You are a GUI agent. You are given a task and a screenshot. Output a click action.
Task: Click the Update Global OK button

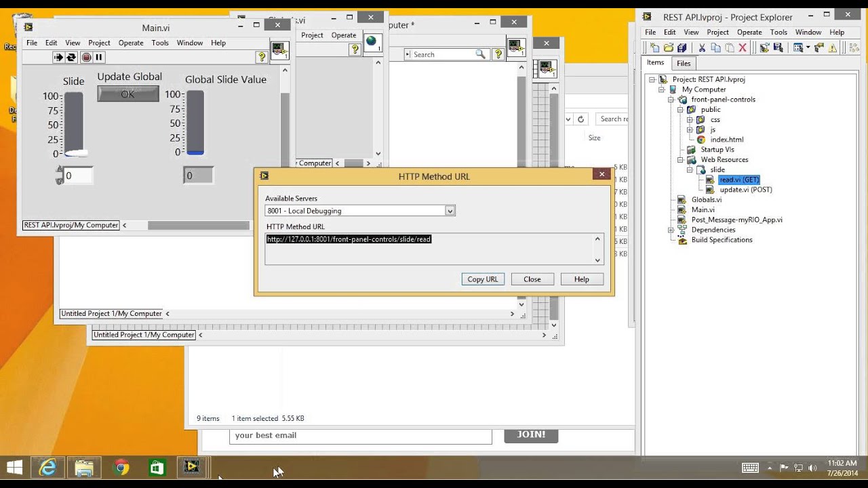tap(128, 94)
